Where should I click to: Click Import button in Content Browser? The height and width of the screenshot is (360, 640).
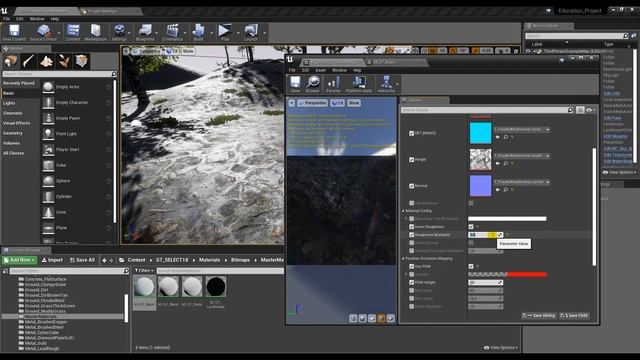pos(52,260)
